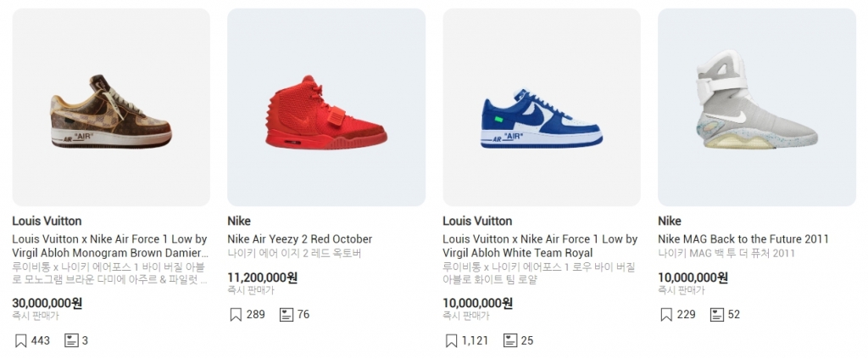Select the blue Air Force 1 shoe image

pos(542,108)
